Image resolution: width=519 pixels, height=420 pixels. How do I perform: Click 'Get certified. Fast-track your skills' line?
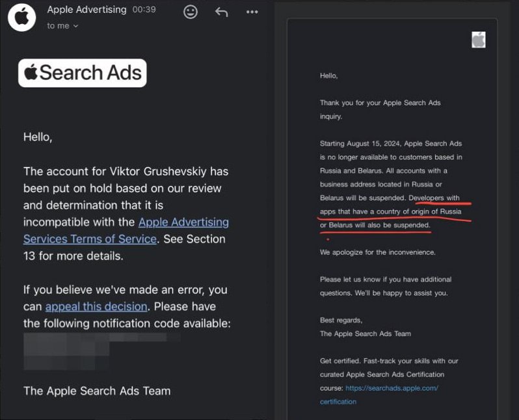click(389, 361)
